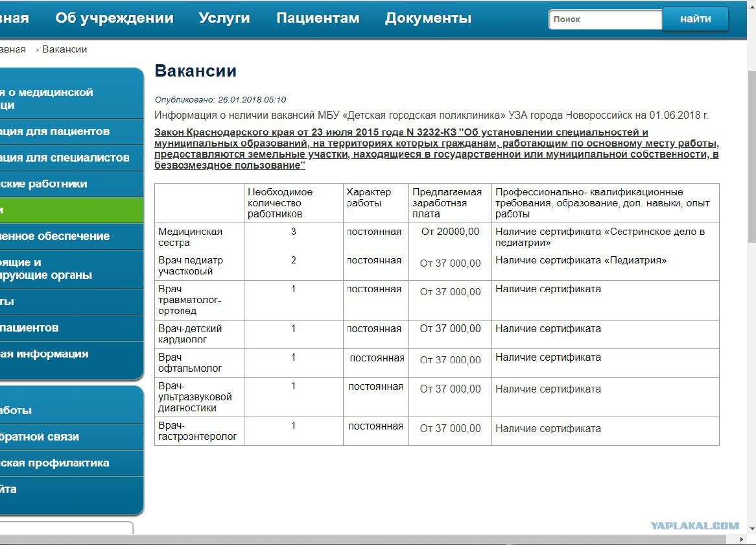This screenshot has height=545, width=756.
Task: Click the scrollbar right arrow at bottom
Action: pos(741,539)
